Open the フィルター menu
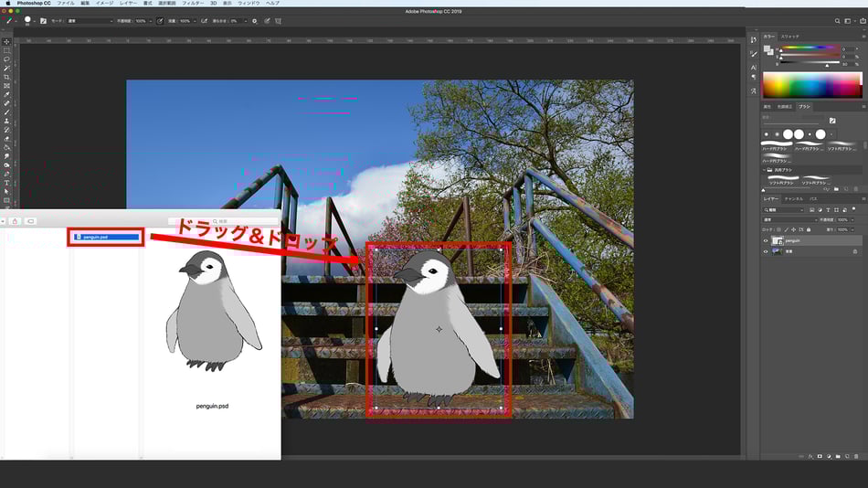 (192, 4)
